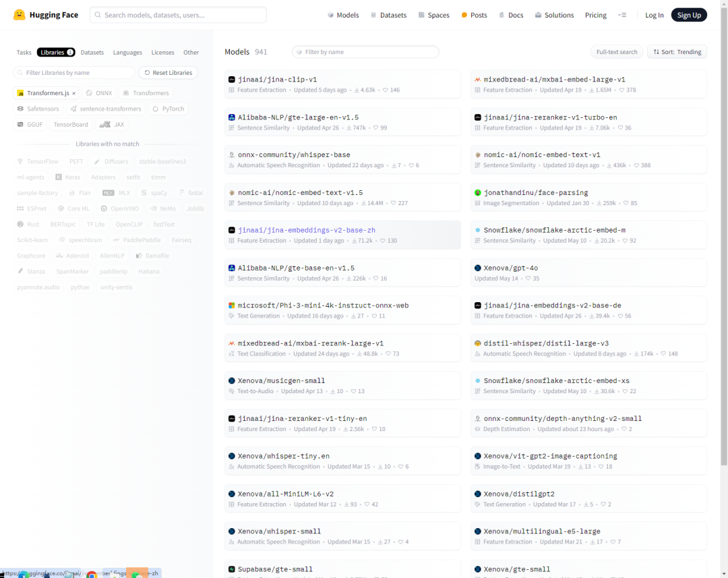Viewport: 728px width, 578px height.
Task: Open the Sort: Trending dropdown
Action: click(677, 52)
